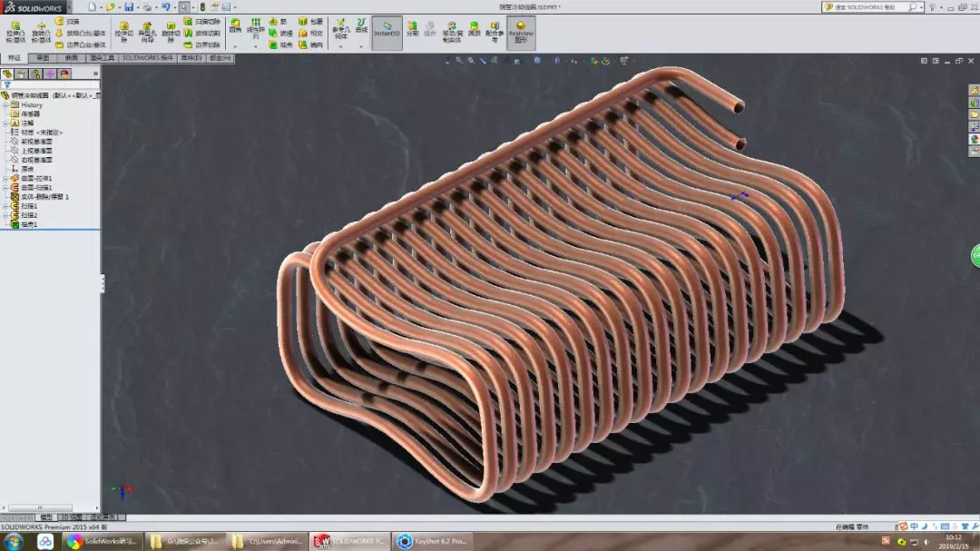The height and width of the screenshot is (551, 980).
Task: Select the Wrap tool icon
Action: coord(303,21)
